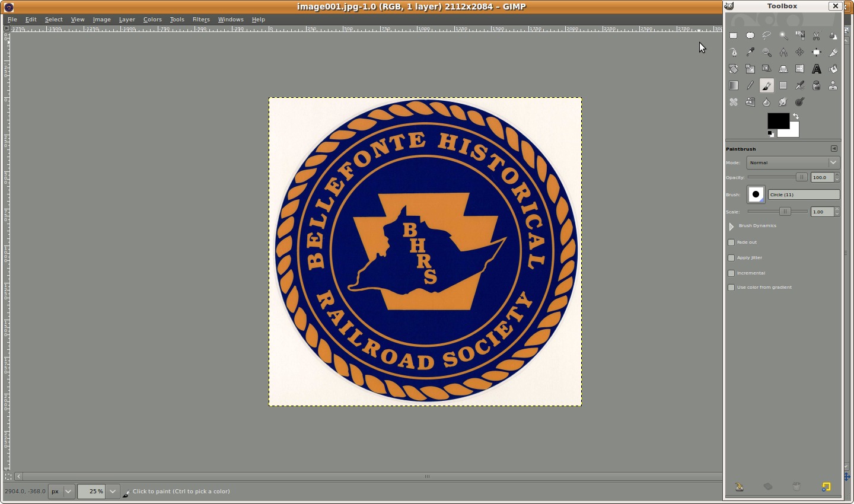Select the Shear tool
This screenshot has height=504, width=854.
[x=767, y=69]
